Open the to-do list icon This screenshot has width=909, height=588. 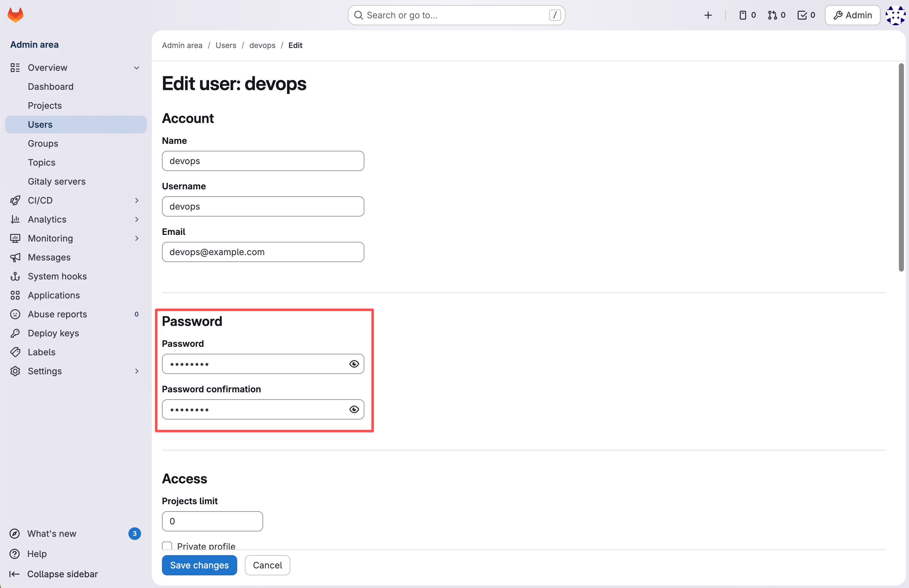(806, 15)
